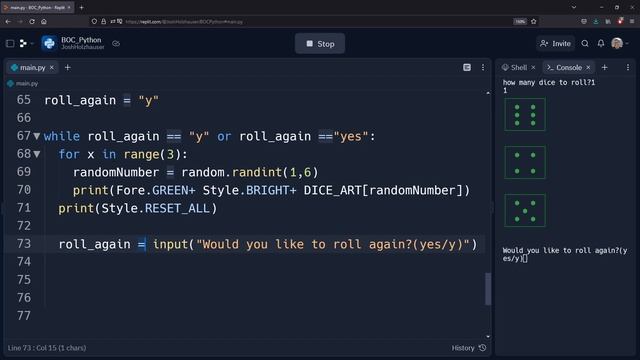Image resolution: width=640 pixels, height=360 pixels.
Task: Click the cloud sync status icon
Action: [116, 43]
